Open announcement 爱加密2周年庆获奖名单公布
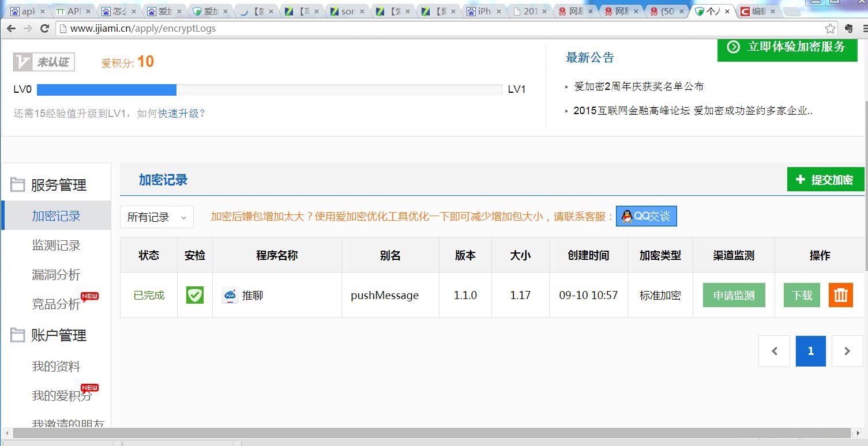The image size is (868, 446). pos(638,86)
